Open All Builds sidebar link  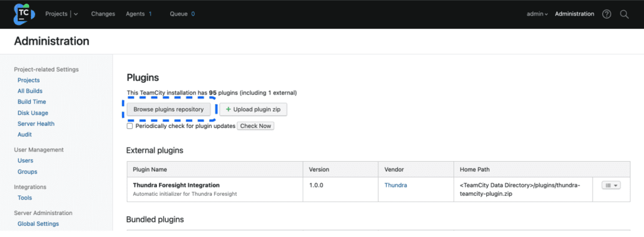(x=30, y=91)
